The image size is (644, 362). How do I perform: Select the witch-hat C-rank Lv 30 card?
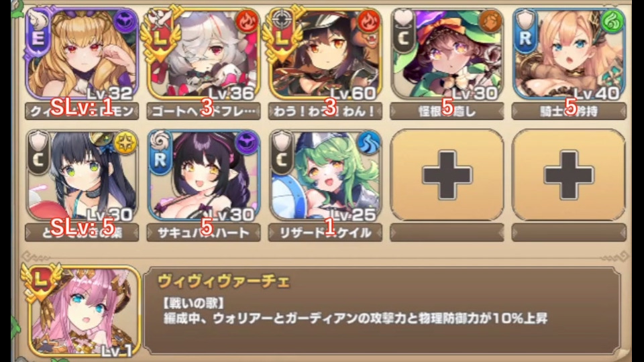click(x=447, y=54)
